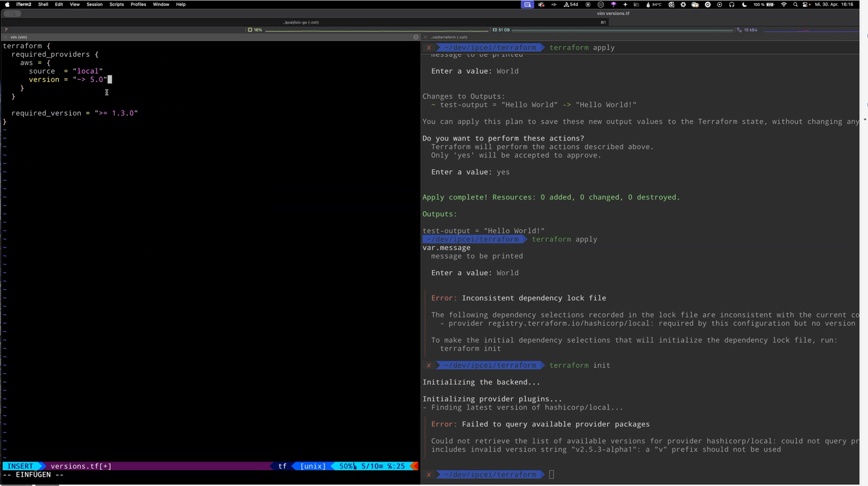
Task: Click the camera shutter menu bar icon
Action: pyautogui.click(x=683, y=4)
